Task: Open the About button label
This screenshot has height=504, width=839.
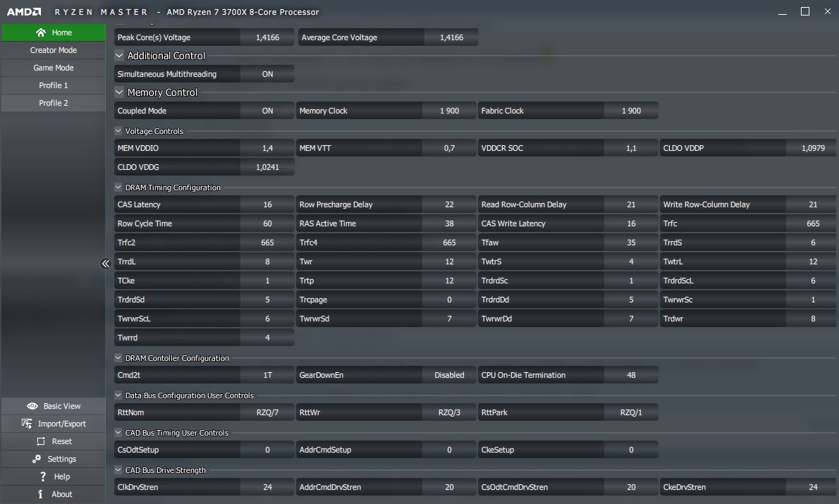Action: [61, 494]
